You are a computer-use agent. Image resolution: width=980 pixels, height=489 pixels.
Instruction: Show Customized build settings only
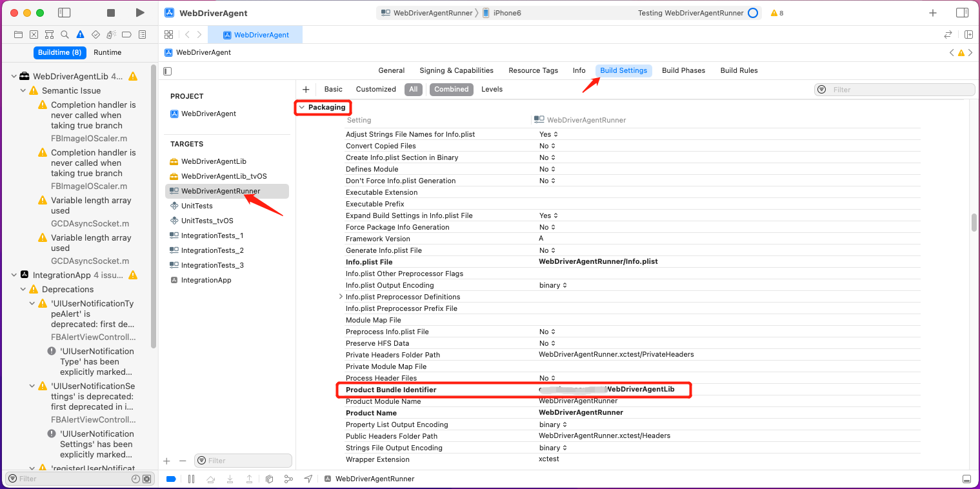tap(376, 90)
